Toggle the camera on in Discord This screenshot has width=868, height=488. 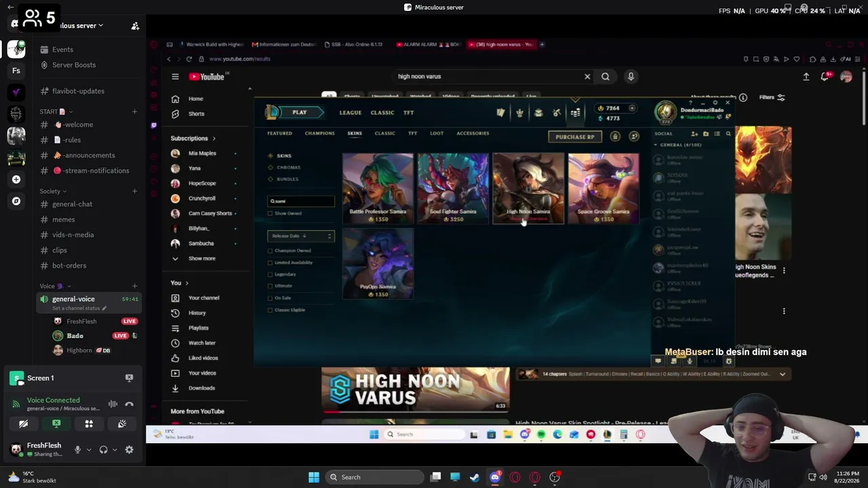click(23, 424)
